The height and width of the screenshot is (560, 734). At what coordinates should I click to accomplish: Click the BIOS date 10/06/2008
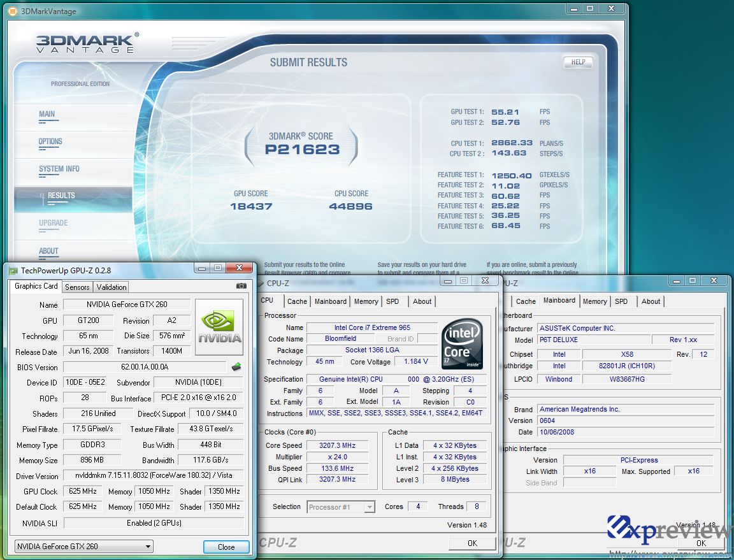tap(626, 432)
